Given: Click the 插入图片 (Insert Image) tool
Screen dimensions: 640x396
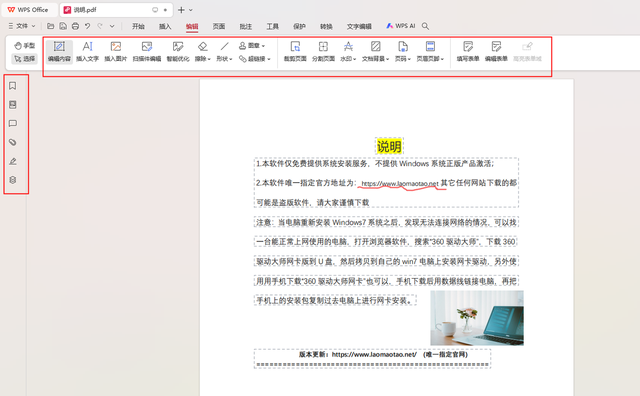Looking at the screenshot, I should 116,51.
